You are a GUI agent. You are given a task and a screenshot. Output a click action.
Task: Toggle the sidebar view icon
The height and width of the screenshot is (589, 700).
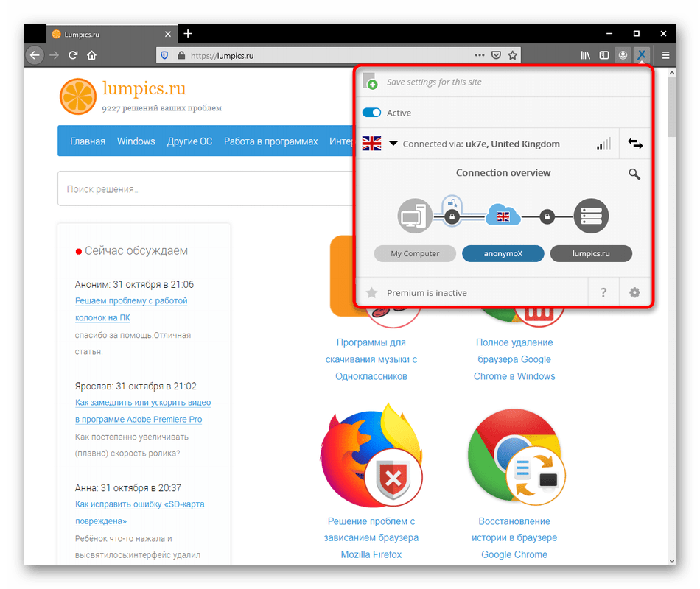[603, 55]
